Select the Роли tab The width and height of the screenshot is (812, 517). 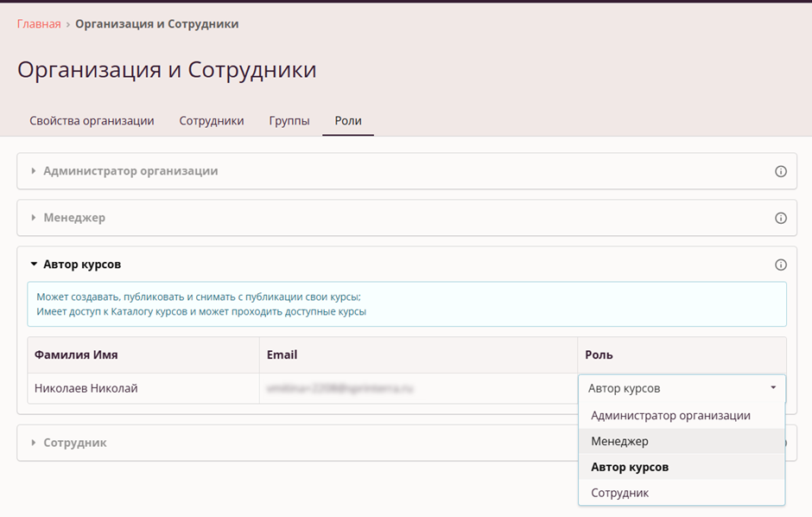pos(348,121)
